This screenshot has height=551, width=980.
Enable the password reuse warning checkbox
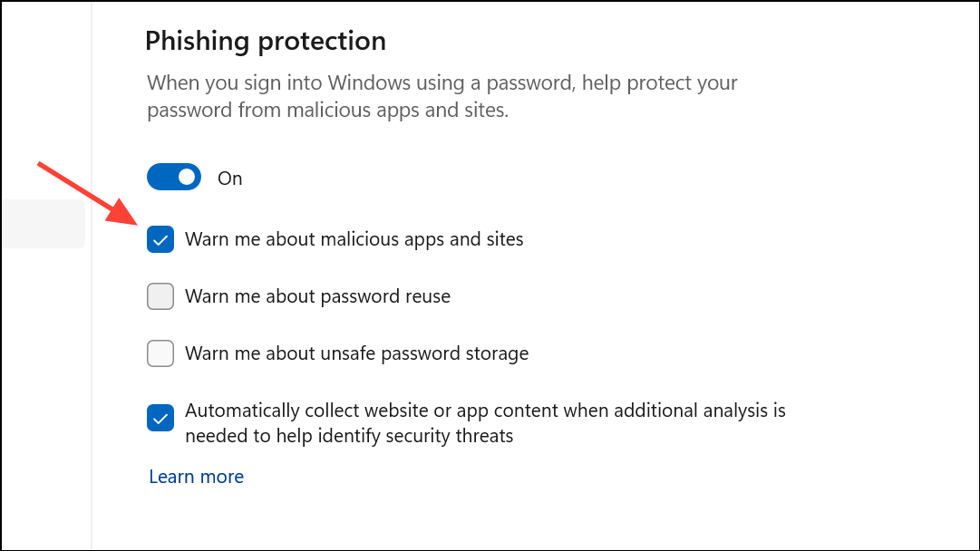160,296
